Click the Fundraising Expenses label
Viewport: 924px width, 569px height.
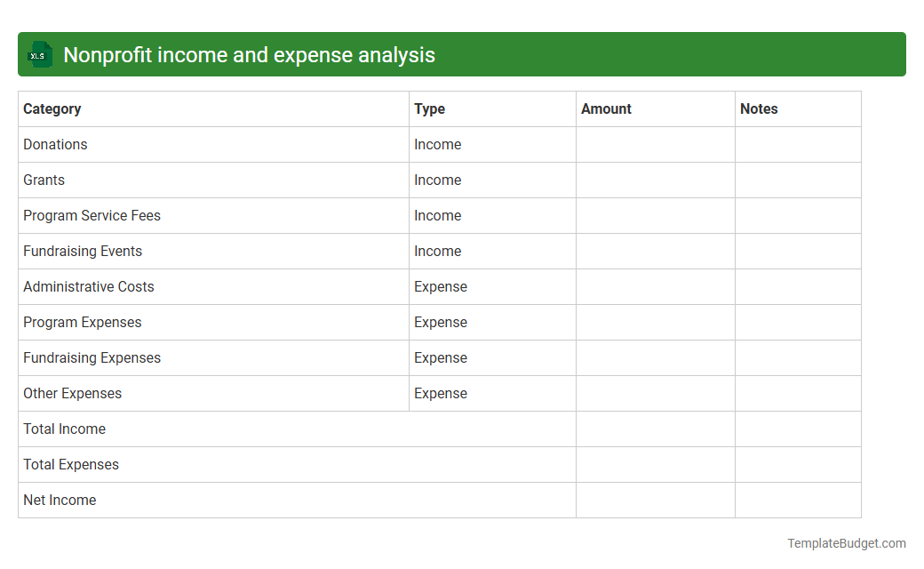[x=92, y=357]
